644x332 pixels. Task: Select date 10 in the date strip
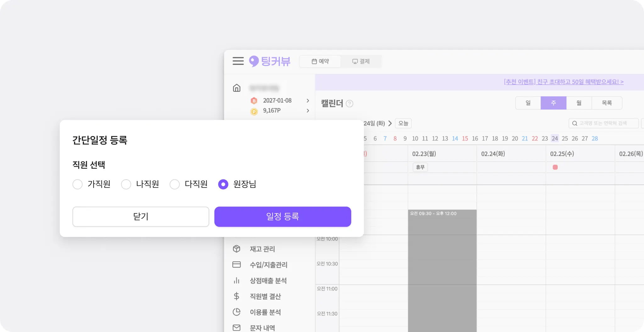(415, 138)
